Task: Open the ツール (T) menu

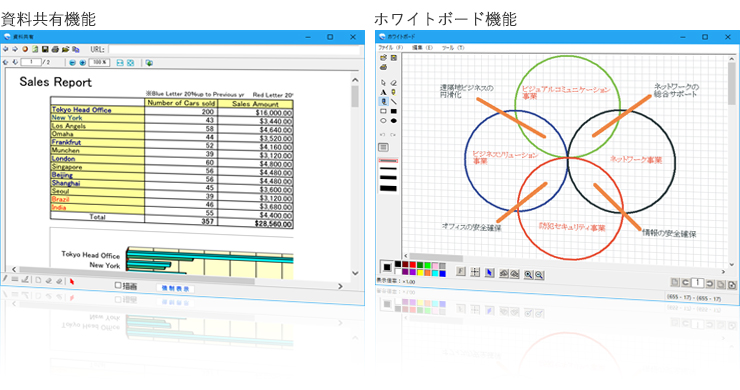Action: (x=453, y=48)
